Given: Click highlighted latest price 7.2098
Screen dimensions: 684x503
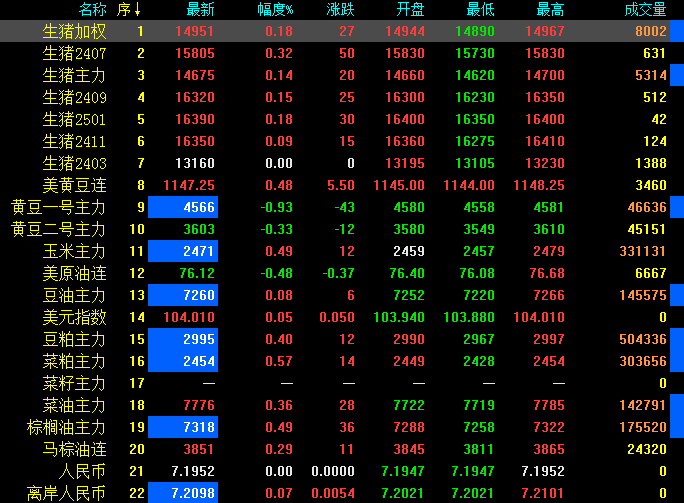Looking at the screenshot, I should pos(183,493).
